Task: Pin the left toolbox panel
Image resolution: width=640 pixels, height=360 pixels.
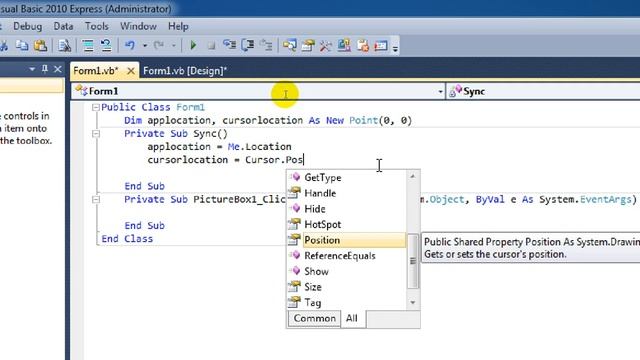Action: 45,69
